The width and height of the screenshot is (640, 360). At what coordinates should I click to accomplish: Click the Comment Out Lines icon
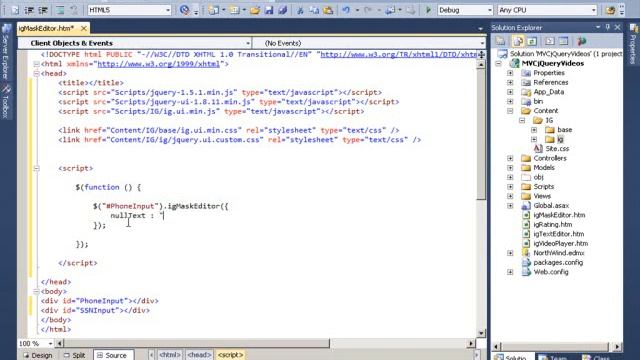60,10
